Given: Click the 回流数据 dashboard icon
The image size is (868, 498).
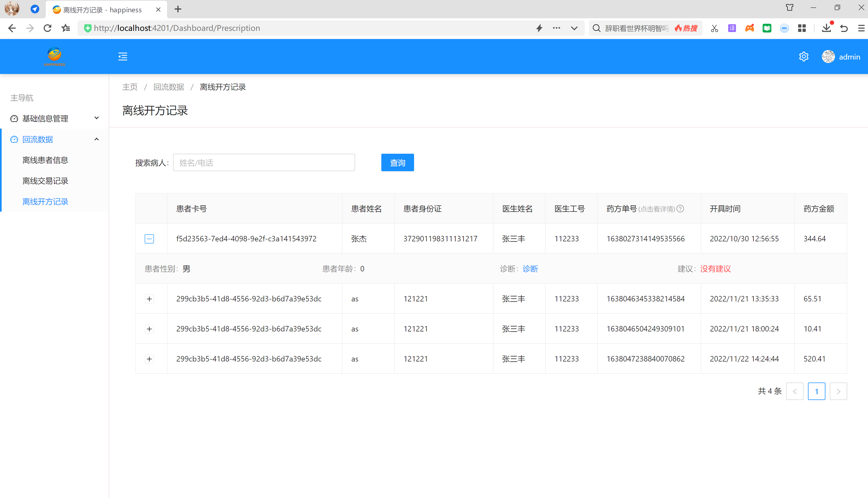Looking at the screenshot, I should point(14,139).
